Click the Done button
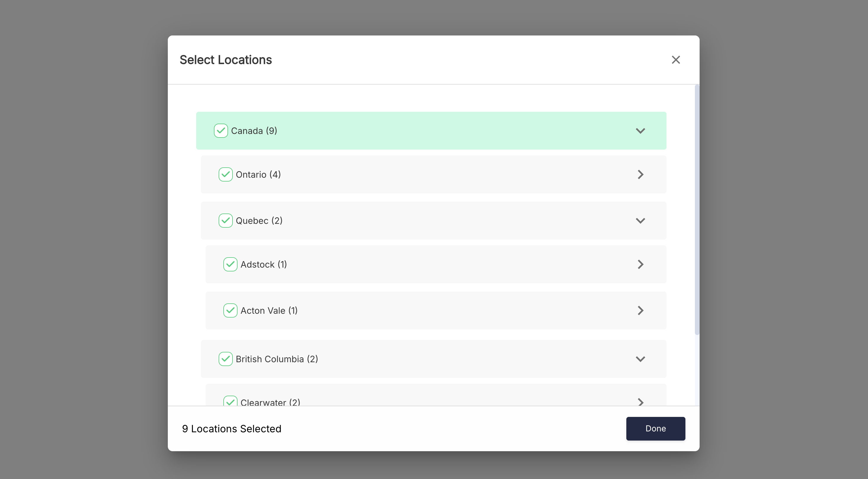The image size is (868, 479). (655, 428)
